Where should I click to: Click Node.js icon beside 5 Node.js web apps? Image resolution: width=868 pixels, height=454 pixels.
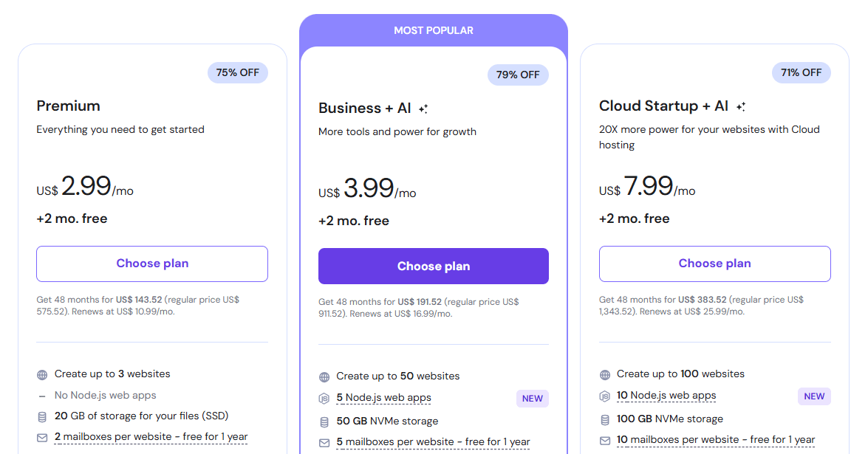click(x=324, y=398)
